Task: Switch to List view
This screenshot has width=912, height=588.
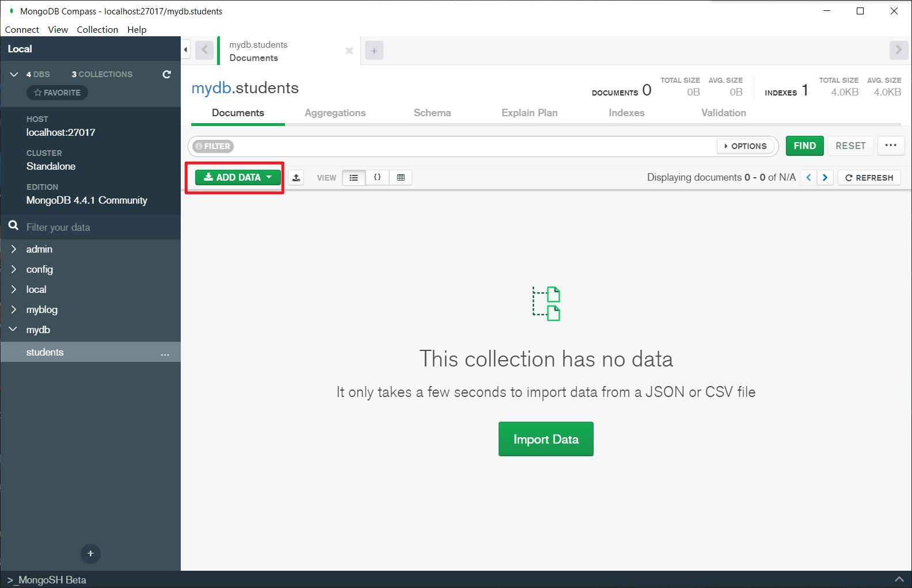Action: click(354, 178)
